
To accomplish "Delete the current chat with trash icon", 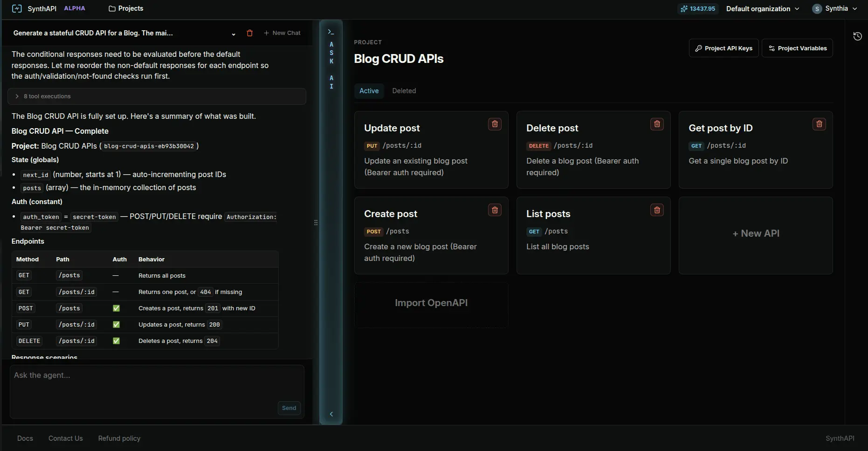I will 249,33.
